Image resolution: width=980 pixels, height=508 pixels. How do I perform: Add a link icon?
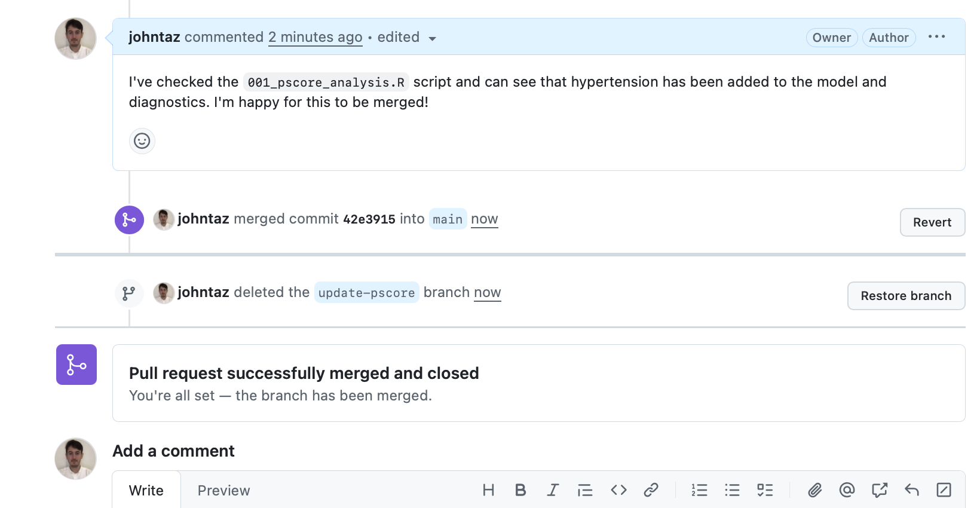[x=651, y=490]
